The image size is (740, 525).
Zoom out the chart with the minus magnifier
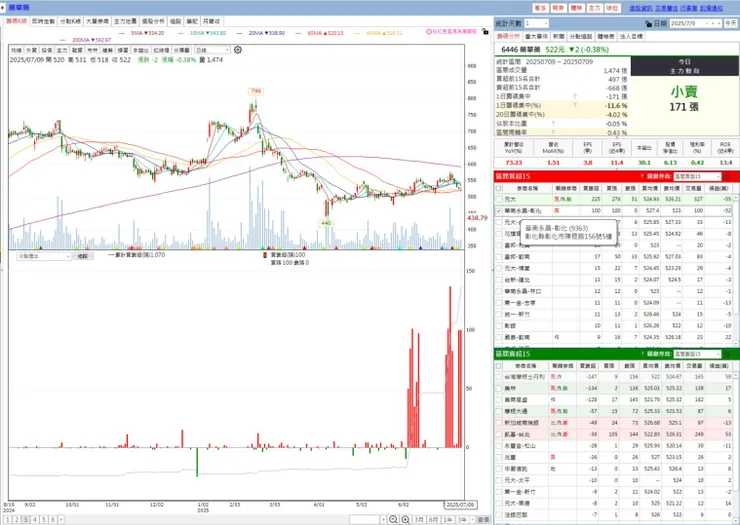coord(393,519)
